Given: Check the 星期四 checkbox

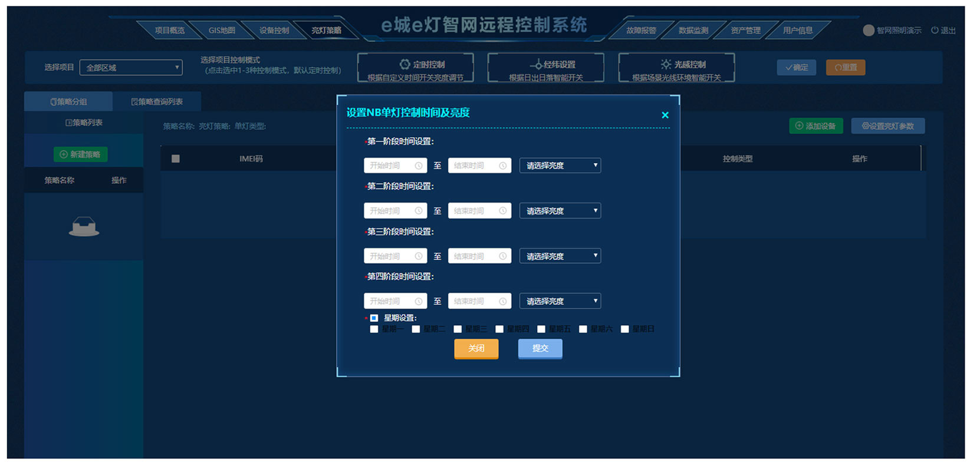Looking at the screenshot, I should pos(499,329).
